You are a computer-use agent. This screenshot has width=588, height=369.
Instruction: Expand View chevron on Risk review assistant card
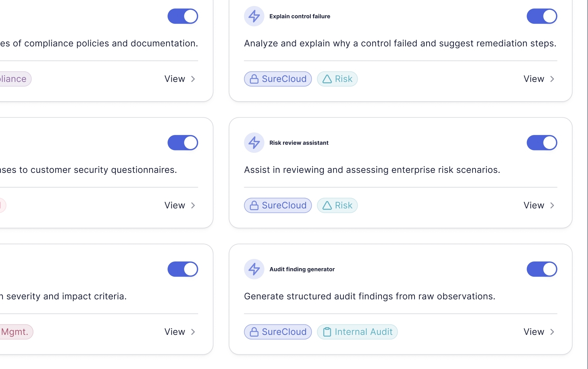[539, 206]
